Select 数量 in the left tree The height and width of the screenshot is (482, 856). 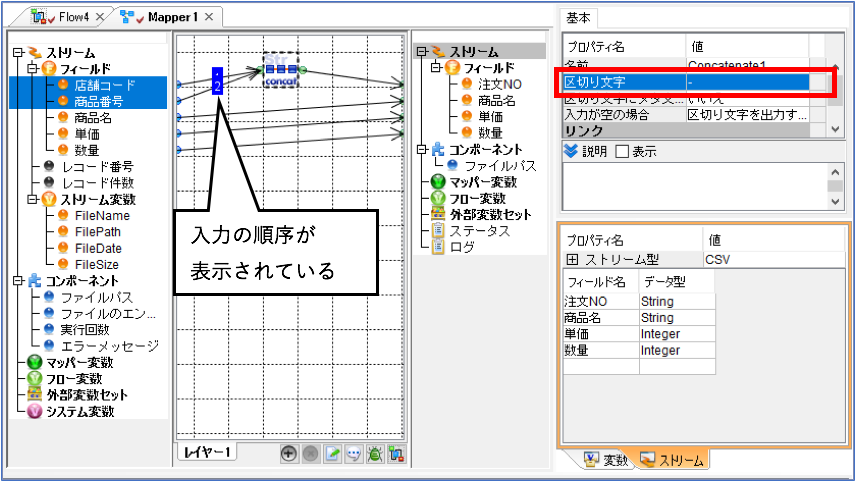[x=87, y=150]
